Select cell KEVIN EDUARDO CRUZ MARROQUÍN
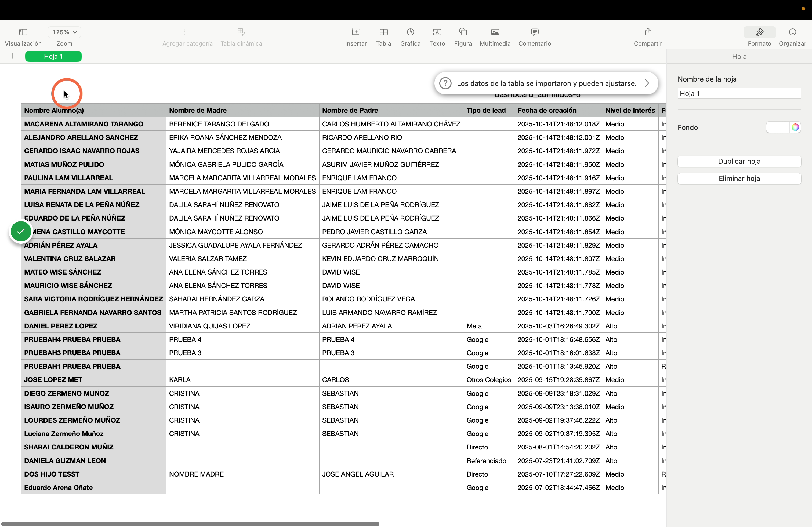This screenshot has height=527, width=812. click(x=391, y=259)
